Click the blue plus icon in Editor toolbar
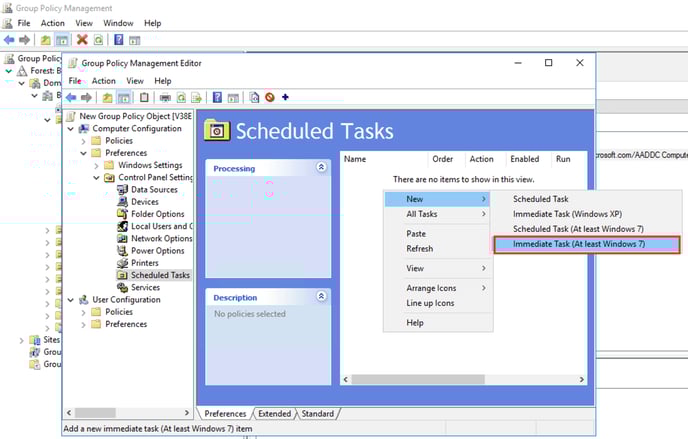The image size is (688, 439). point(285,97)
